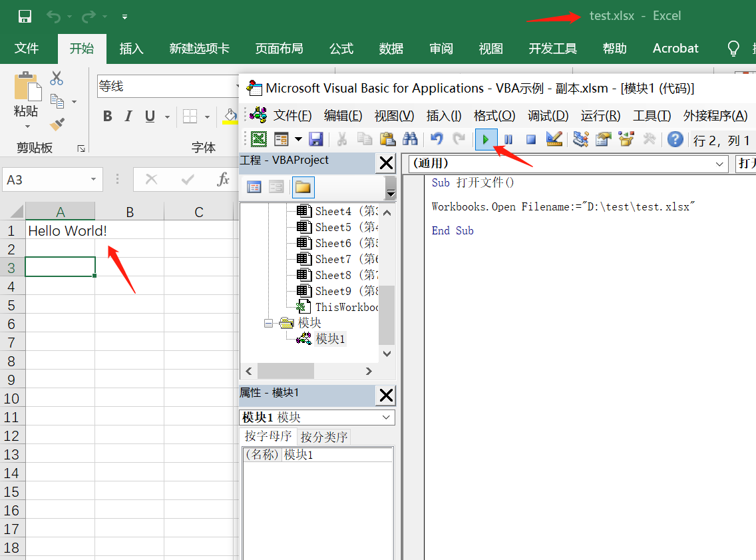Switch to the 页面布局 ribbon tab
The height and width of the screenshot is (560, 756).
(279, 48)
